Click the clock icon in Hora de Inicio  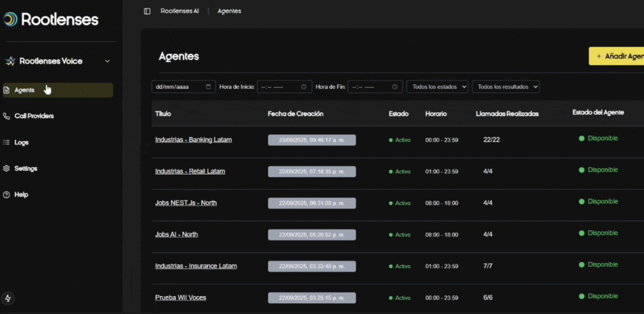point(304,87)
